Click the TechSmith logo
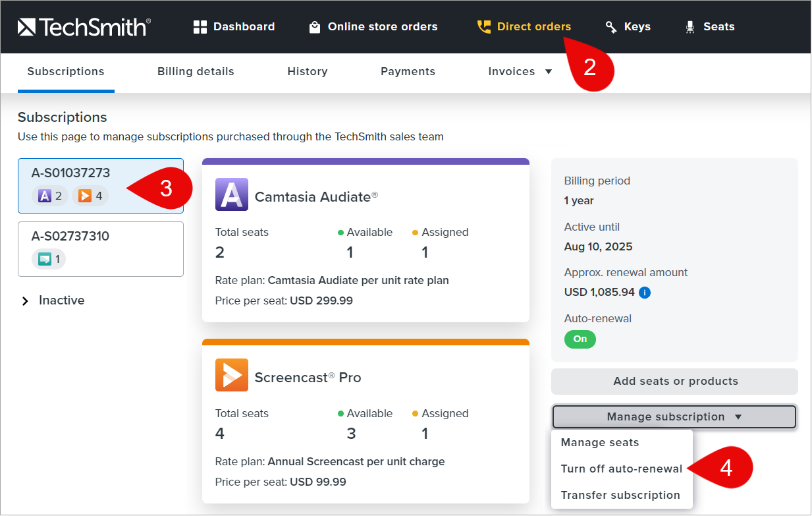 tap(84, 27)
